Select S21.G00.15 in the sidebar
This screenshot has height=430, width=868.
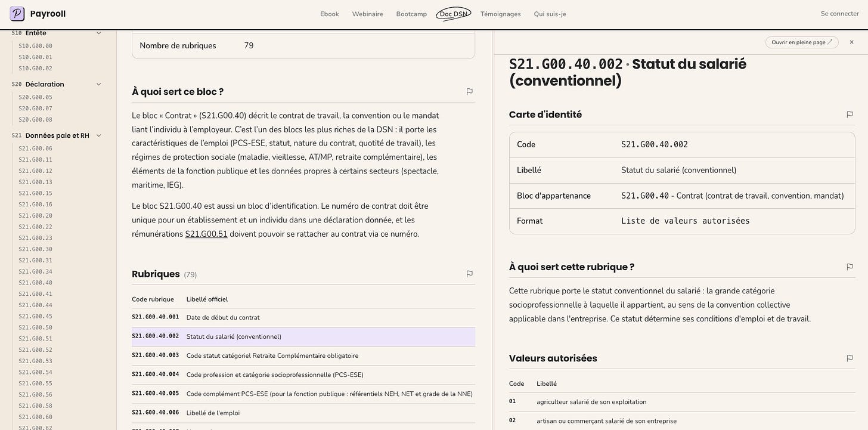tap(35, 193)
